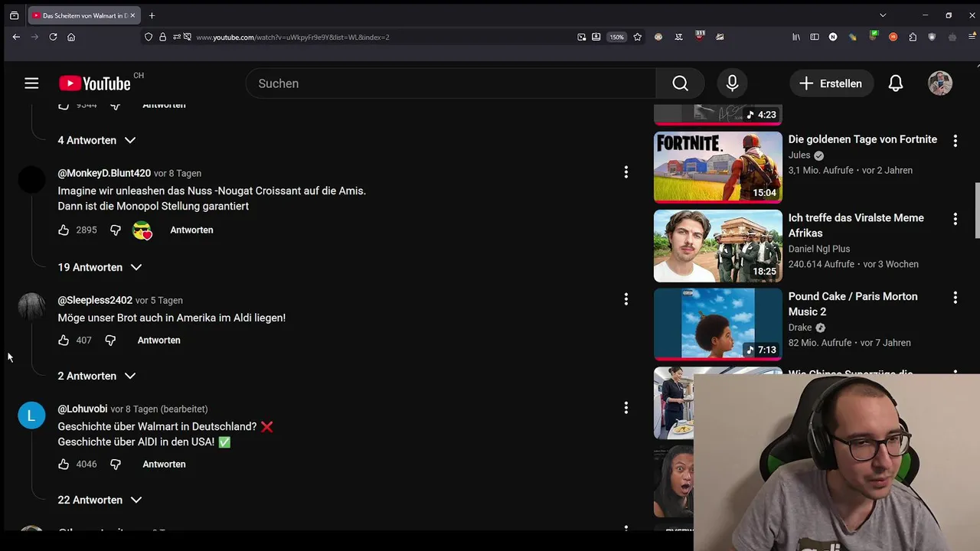This screenshot has height=551, width=980.
Task: Open the site padlock information icon
Action: click(x=162, y=37)
